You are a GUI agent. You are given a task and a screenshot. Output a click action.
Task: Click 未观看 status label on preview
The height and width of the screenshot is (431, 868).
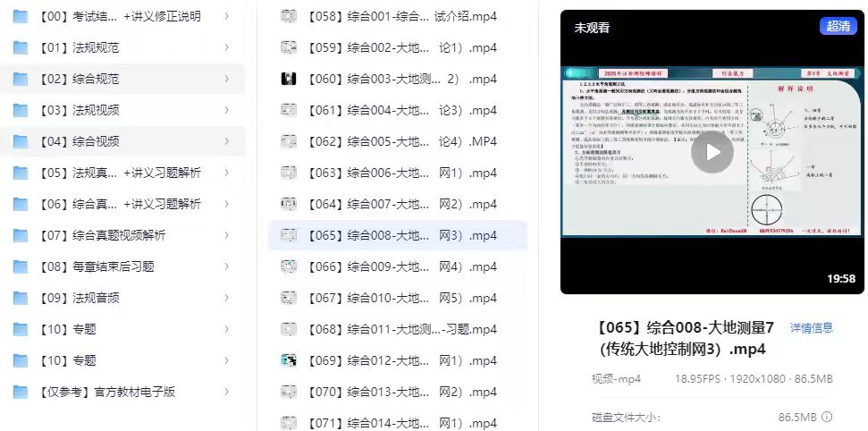click(x=592, y=28)
